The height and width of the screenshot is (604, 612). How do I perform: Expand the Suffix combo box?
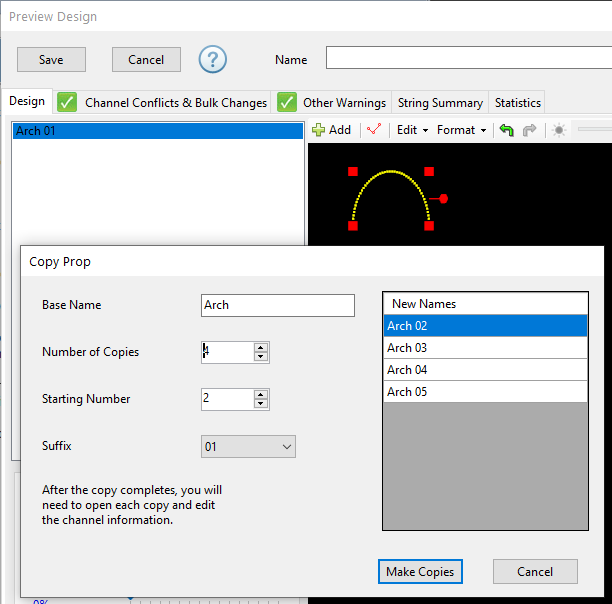click(x=286, y=447)
